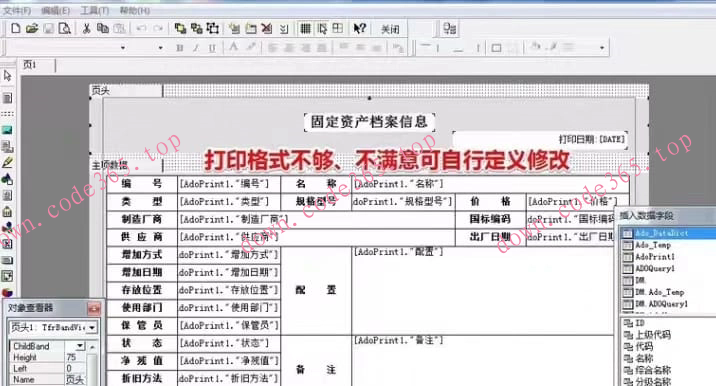The image size is (716, 386).
Task: Edit the Name property value 页头
Action: coord(75,380)
